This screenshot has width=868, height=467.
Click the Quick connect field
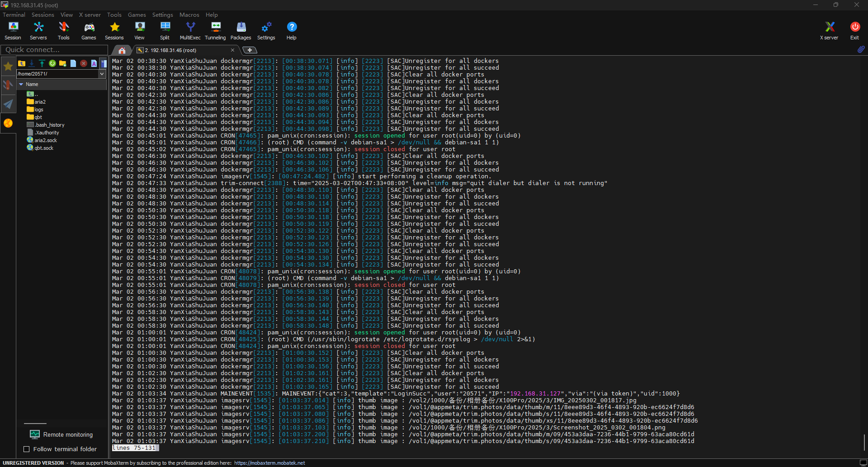pos(54,50)
